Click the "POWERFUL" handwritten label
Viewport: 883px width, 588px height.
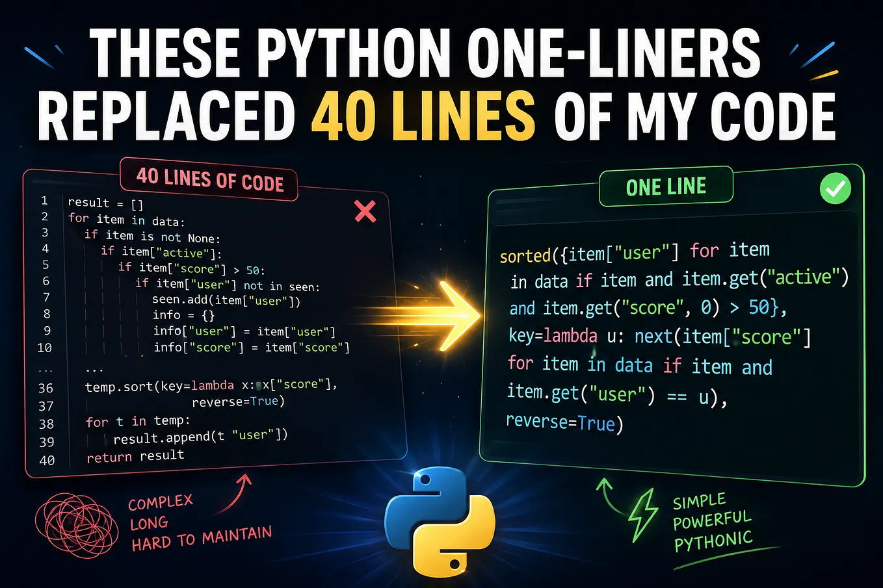(712, 520)
